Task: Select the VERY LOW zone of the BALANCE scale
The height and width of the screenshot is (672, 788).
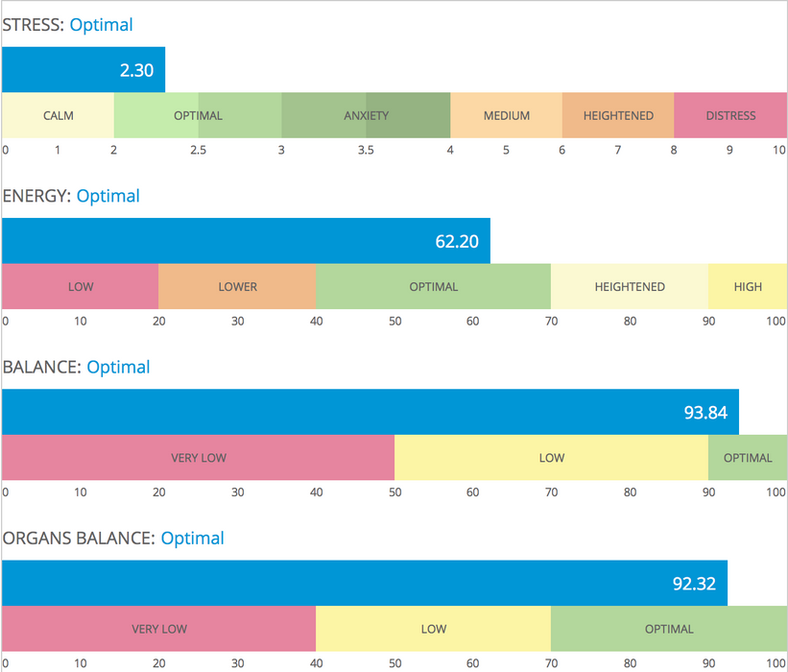Action: (198, 458)
